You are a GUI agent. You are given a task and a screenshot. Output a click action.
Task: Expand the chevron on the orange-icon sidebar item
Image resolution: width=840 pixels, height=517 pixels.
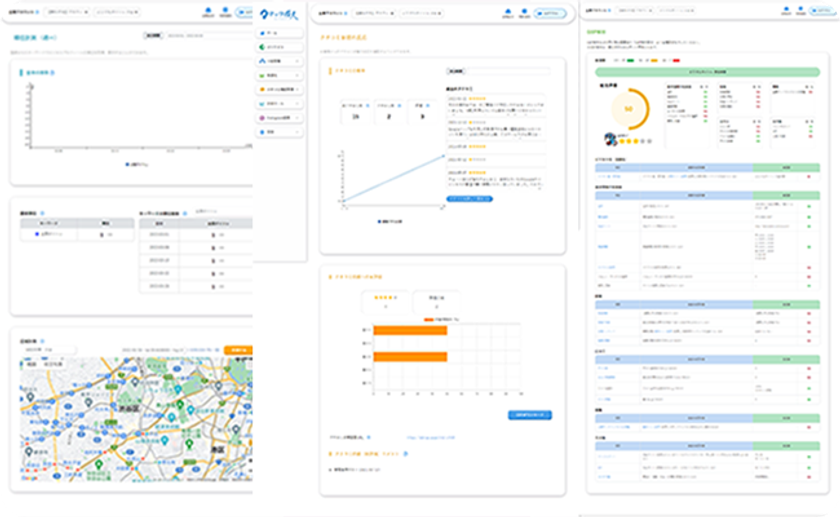pyautogui.click(x=297, y=89)
